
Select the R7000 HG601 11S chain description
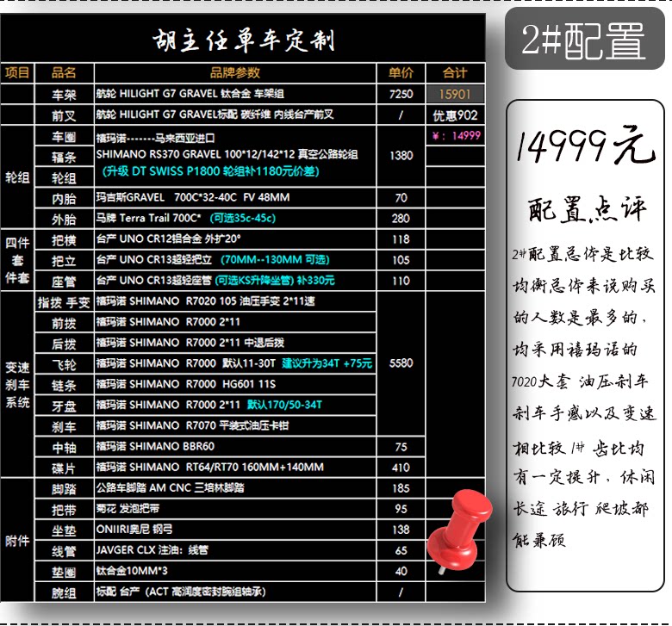point(186,384)
